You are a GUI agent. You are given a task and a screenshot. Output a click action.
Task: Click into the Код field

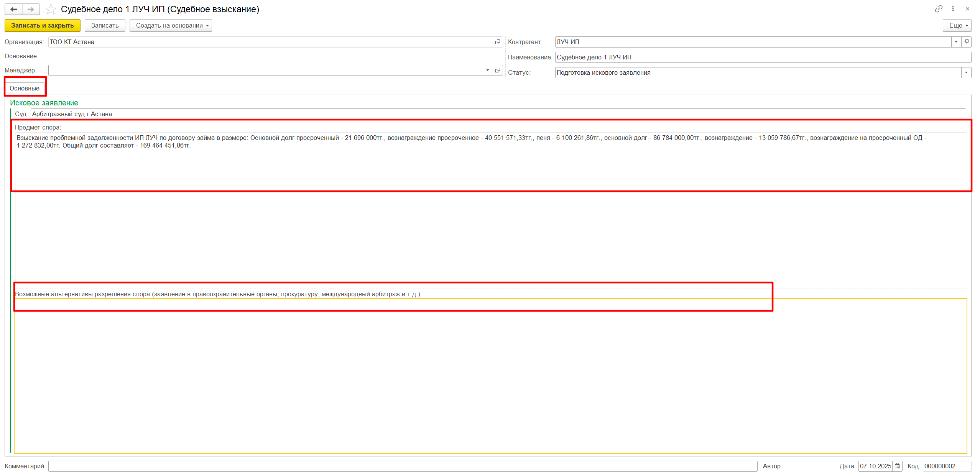click(x=946, y=466)
